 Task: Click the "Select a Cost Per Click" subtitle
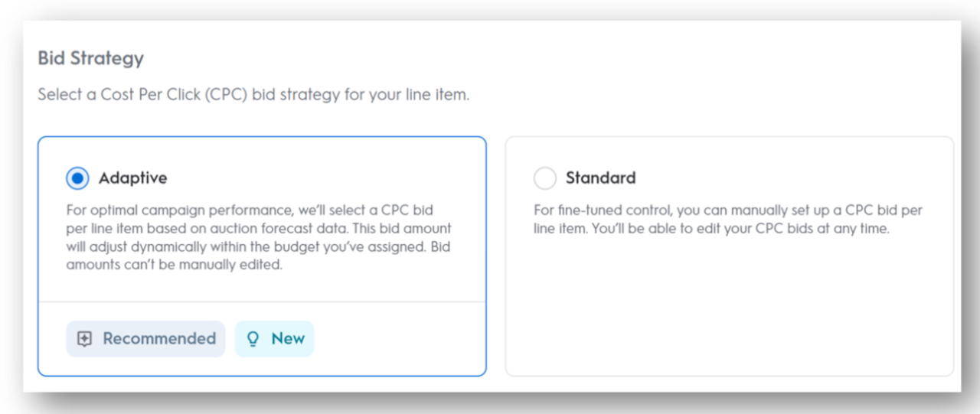(253, 96)
